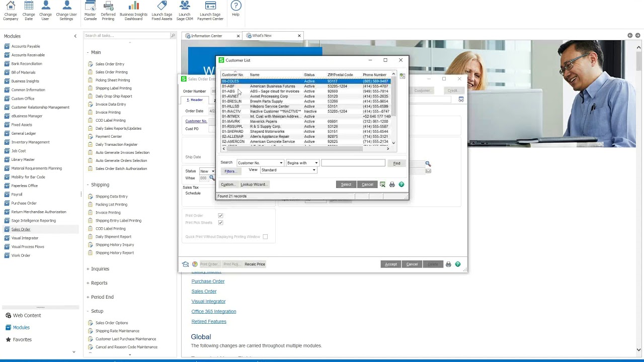Toggle Quick Print Without Displaying Printing Window
Viewport: 644px width, 362px height.
(265, 237)
